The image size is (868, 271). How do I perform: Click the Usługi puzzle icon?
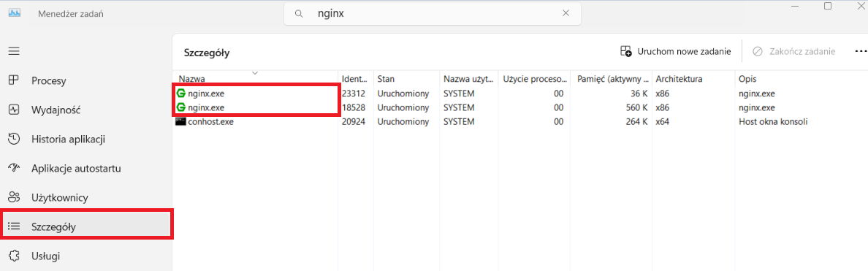coord(14,256)
